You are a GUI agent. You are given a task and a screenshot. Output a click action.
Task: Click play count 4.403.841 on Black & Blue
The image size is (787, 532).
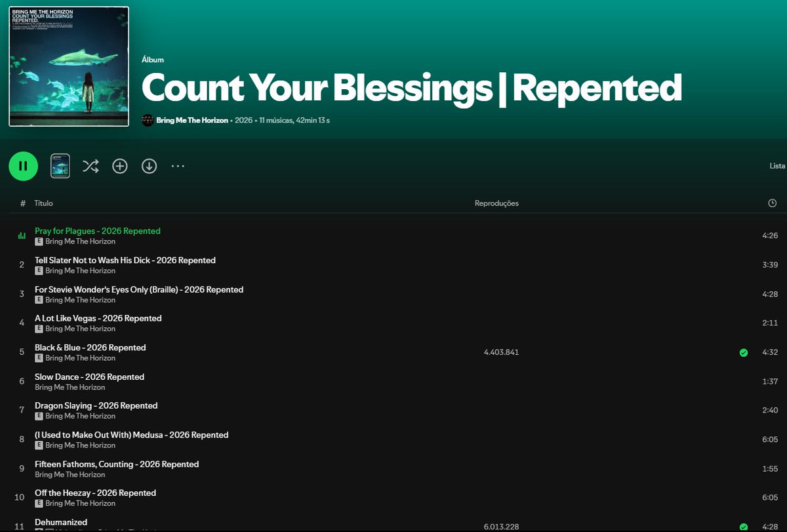501,352
